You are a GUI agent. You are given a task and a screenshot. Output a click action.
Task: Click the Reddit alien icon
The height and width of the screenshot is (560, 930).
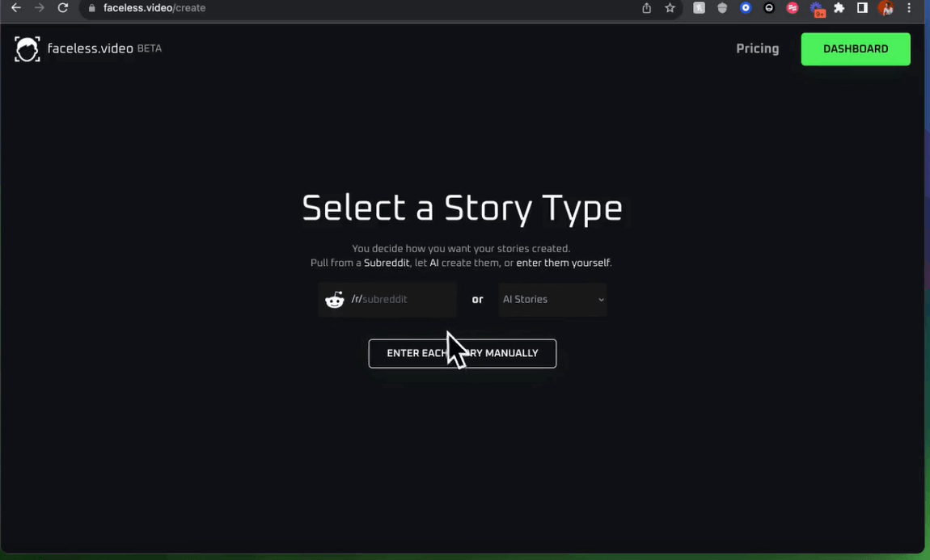(334, 300)
